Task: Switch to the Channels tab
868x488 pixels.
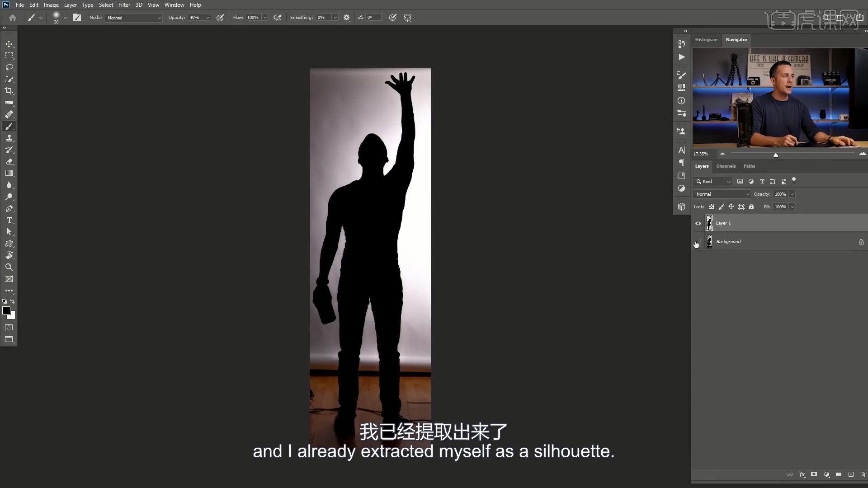Action: [x=726, y=166]
